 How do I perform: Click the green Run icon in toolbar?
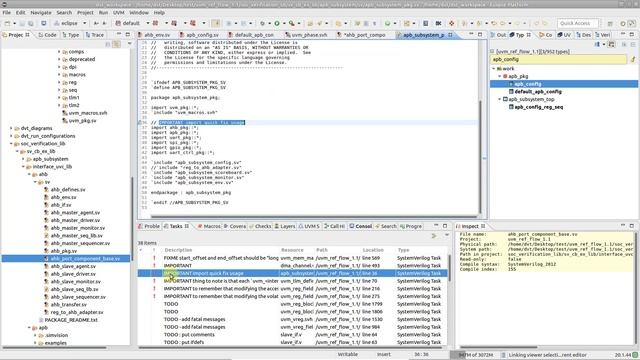click(277, 23)
